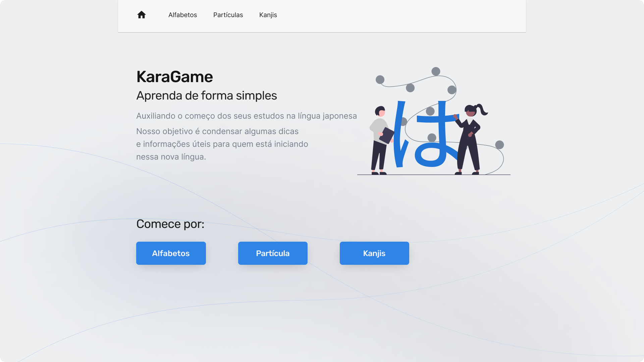Click the 'nessa nova língua.' text line
Screen dimensions: 644x362
click(171, 157)
